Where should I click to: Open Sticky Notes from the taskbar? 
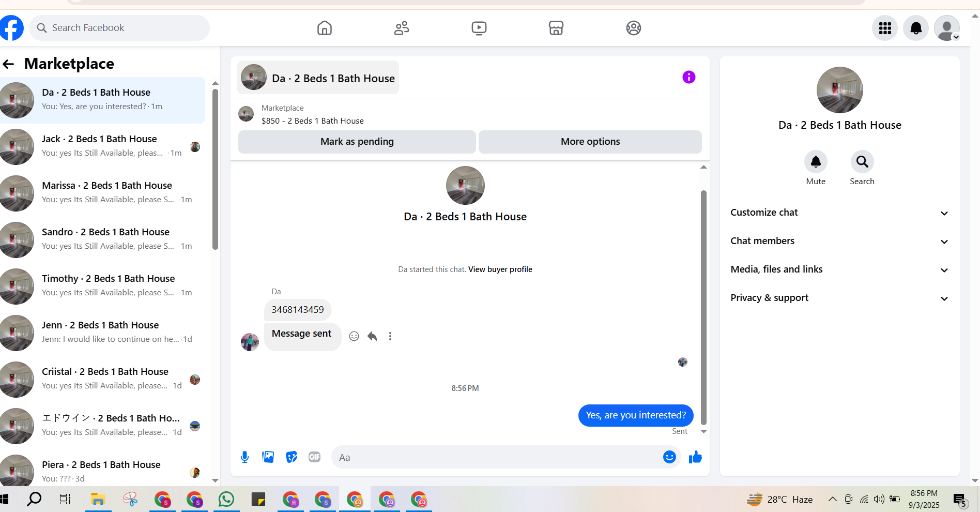point(258,499)
